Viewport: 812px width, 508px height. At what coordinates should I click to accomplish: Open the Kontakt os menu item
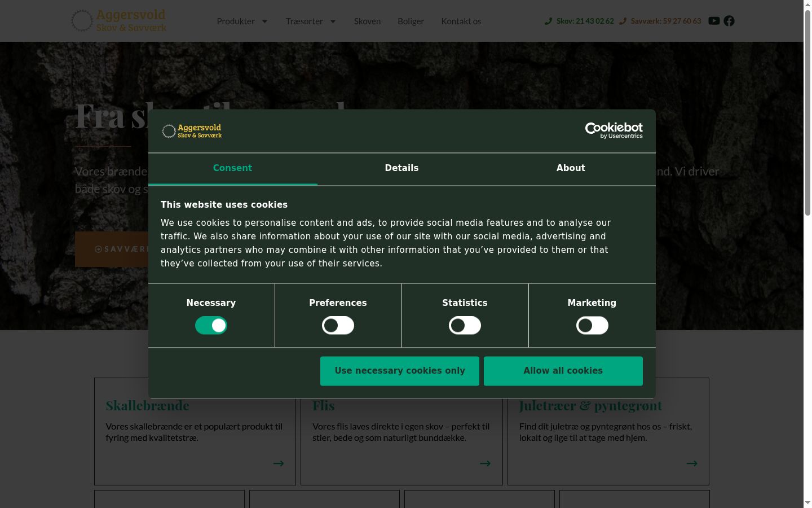click(461, 21)
